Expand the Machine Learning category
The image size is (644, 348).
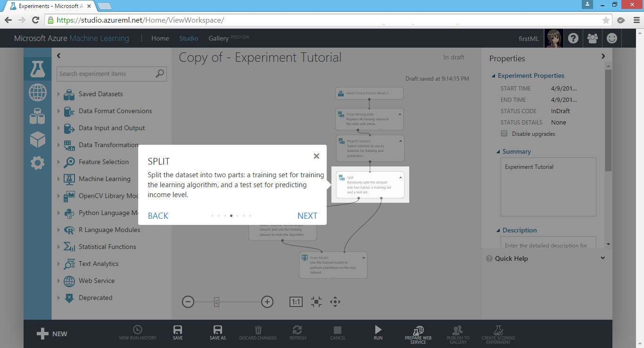point(59,179)
